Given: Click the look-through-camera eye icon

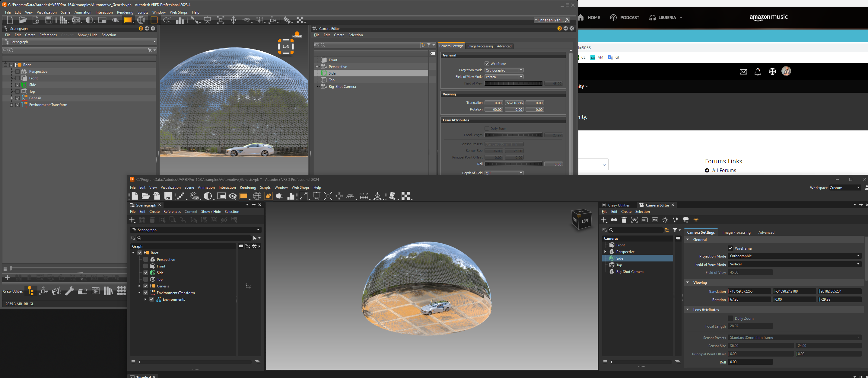Looking at the screenshot, I should coord(635,220).
